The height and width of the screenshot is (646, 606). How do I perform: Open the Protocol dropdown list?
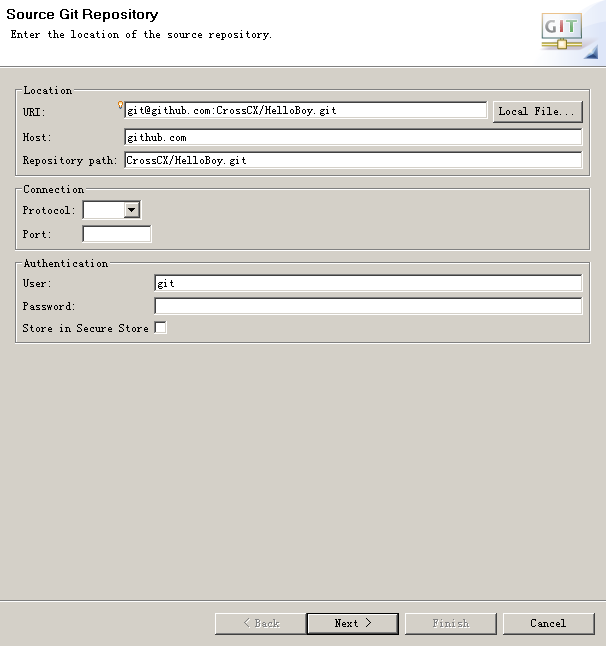point(131,210)
